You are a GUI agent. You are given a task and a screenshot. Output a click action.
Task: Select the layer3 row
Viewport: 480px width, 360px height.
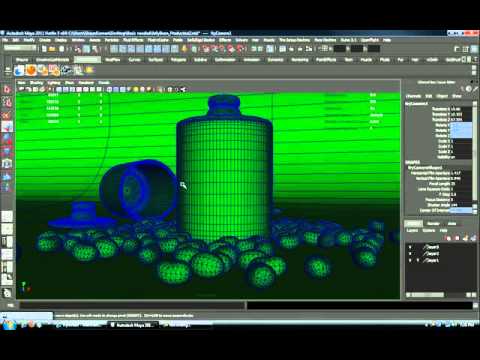440,247
